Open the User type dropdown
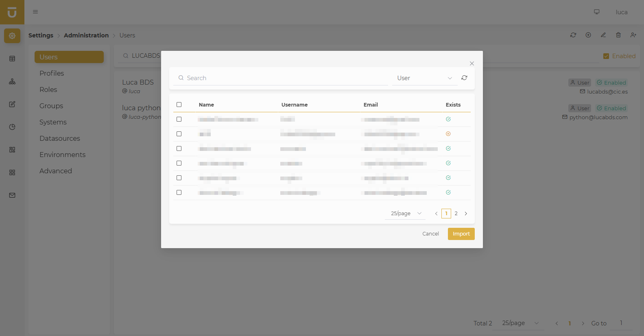Image resolution: width=644 pixels, height=336 pixels. 424,78
